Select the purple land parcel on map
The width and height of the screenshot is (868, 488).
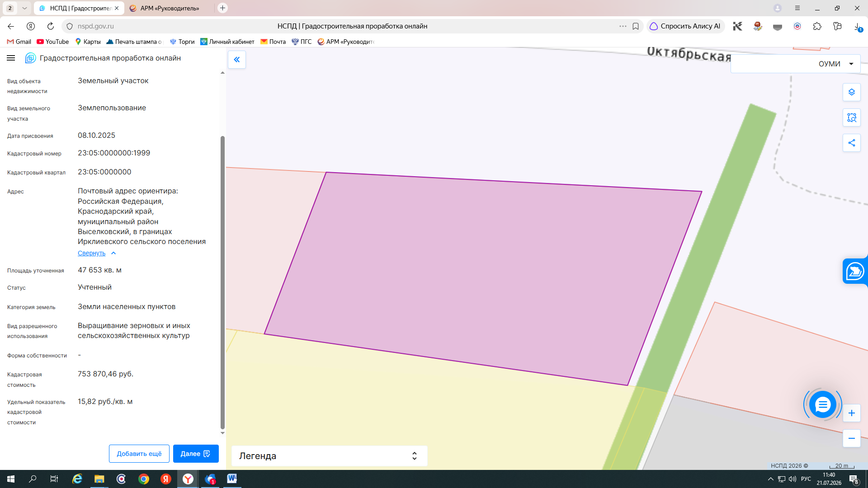[484, 276]
